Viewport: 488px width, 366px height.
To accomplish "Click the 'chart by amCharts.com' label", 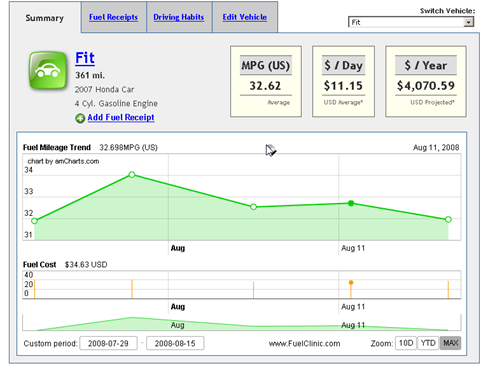I will pyautogui.click(x=63, y=161).
